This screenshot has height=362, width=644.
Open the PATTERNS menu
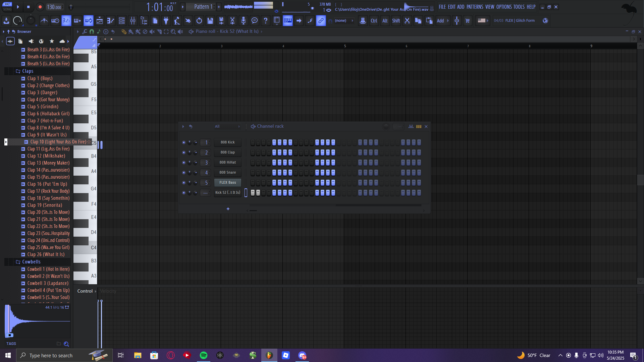(475, 7)
